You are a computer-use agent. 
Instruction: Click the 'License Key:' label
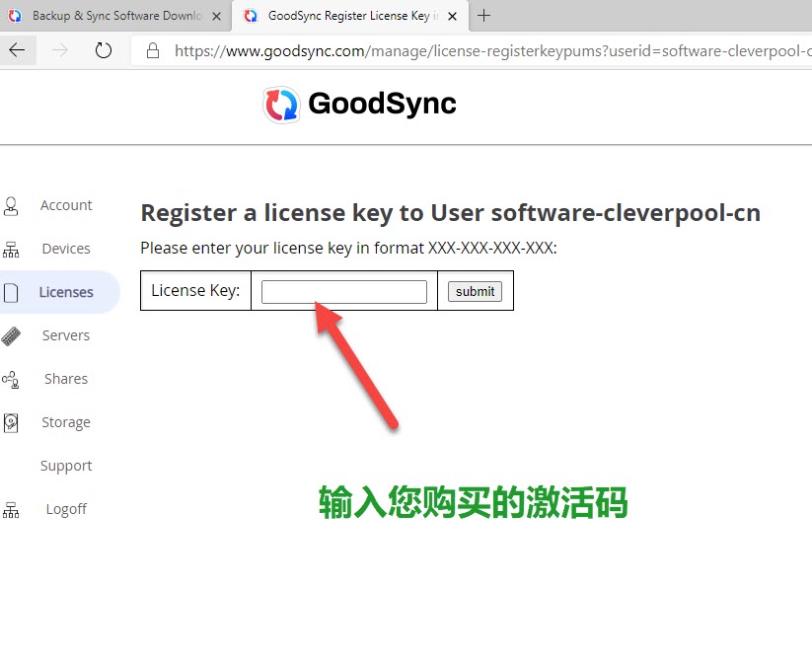[195, 291]
